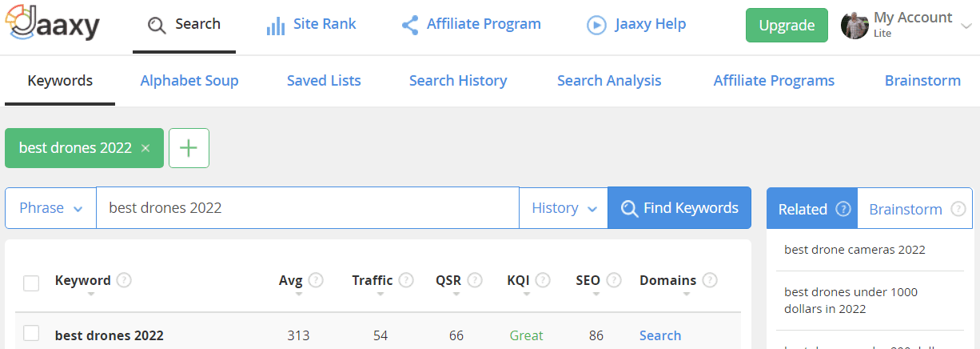Open the Affiliate Programs tab
Screen dimensions: 980x349
click(x=774, y=81)
